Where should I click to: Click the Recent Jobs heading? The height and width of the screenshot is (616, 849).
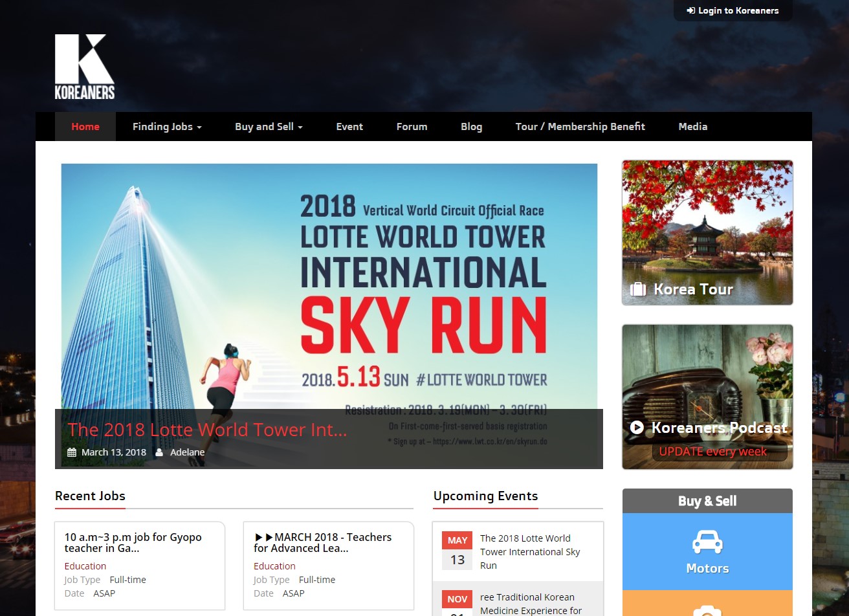click(90, 496)
